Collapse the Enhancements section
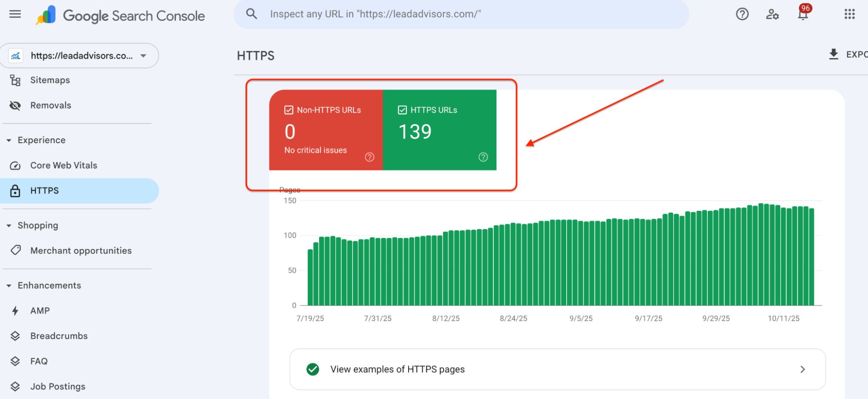Image resolution: width=868 pixels, height=399 pixels. [9, 286]
